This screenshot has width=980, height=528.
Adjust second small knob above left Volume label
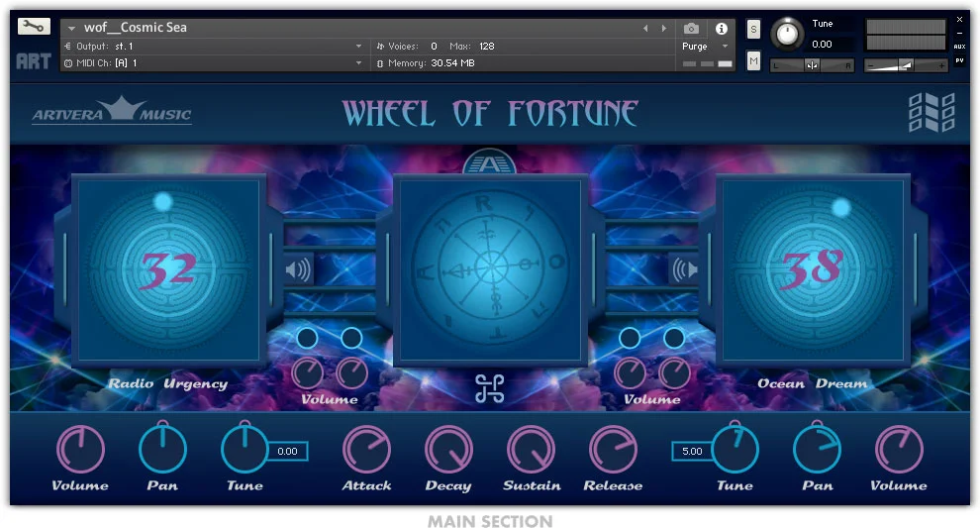[351, 373]
